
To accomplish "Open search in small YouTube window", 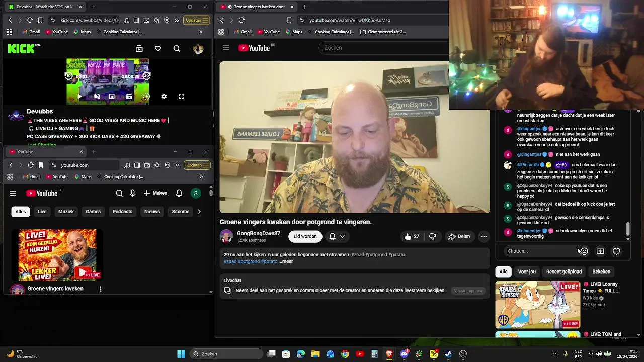I will (119, 193).
